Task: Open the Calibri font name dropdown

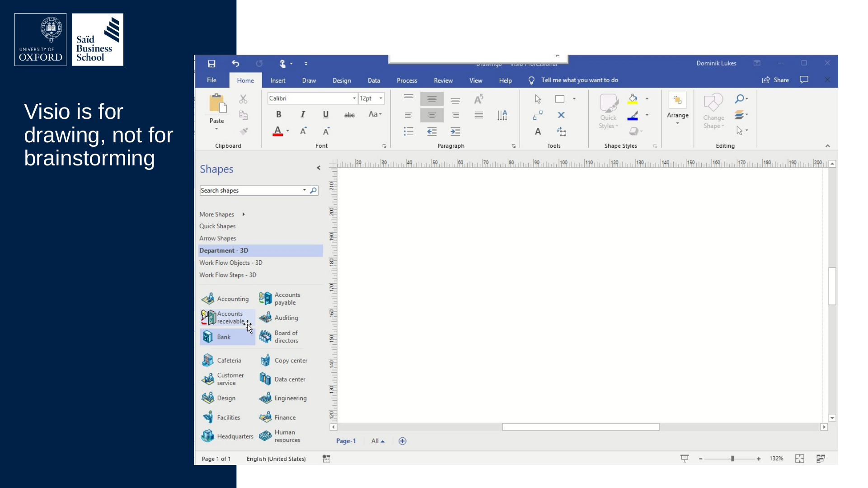Action: coord(354,99)
